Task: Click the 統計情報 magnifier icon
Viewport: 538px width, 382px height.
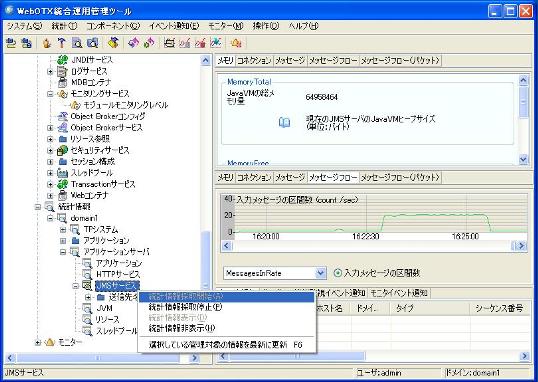Action: (50, 207)
